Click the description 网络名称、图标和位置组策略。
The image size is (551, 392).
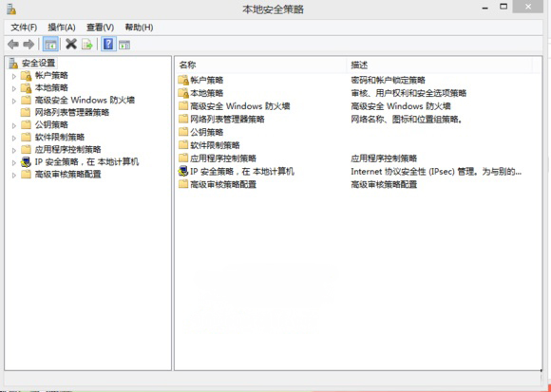pyautogui.click(x=407, y=120)
